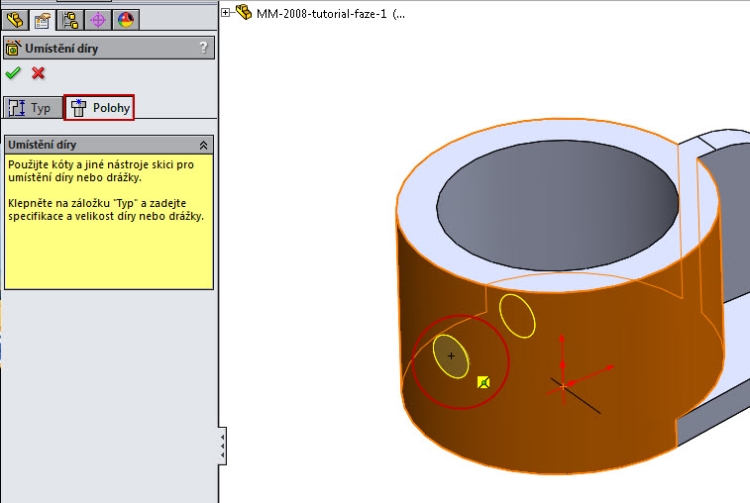This screenshot has height=503, width=750.
Task: Select MM-2008-tutorial-faze-1 tree item
Action: click(x=330, y=13)
